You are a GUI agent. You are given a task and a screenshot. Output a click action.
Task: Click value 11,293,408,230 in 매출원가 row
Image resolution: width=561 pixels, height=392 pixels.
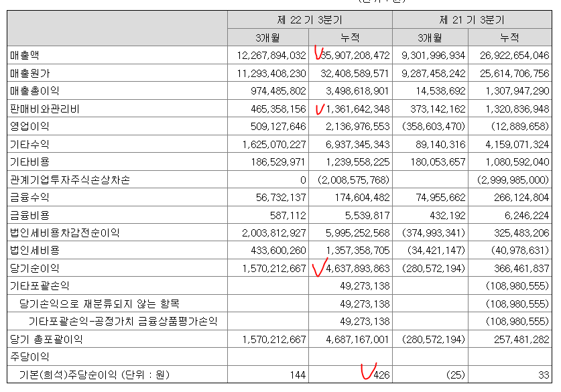tap(271, 73)
